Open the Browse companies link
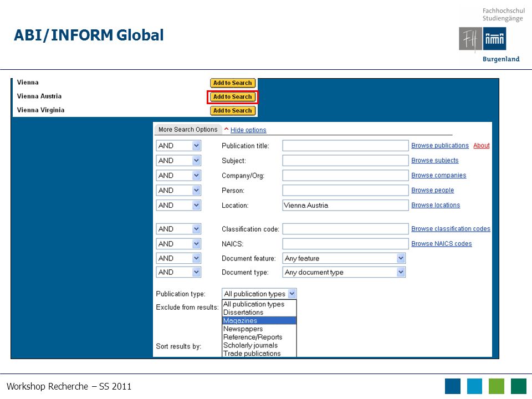This screenshot has width=532, height=399. [x=439, y=176]
